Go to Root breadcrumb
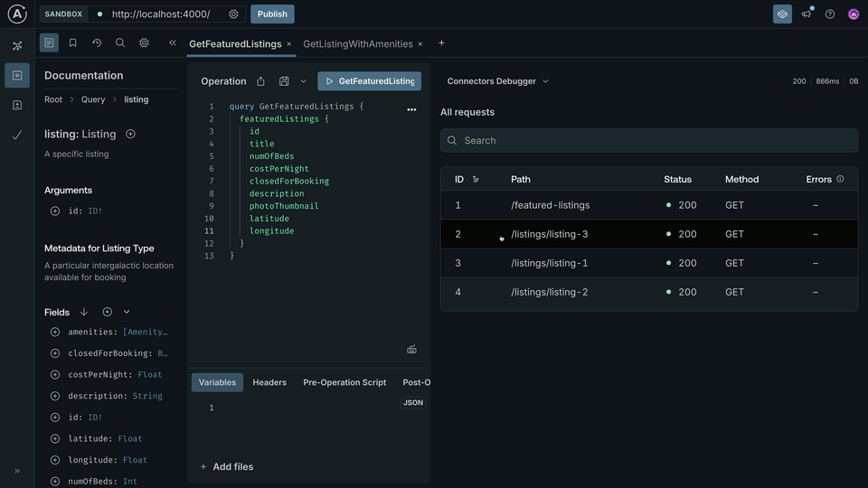This screenshot has height=488, width=868. click(53, 99)
